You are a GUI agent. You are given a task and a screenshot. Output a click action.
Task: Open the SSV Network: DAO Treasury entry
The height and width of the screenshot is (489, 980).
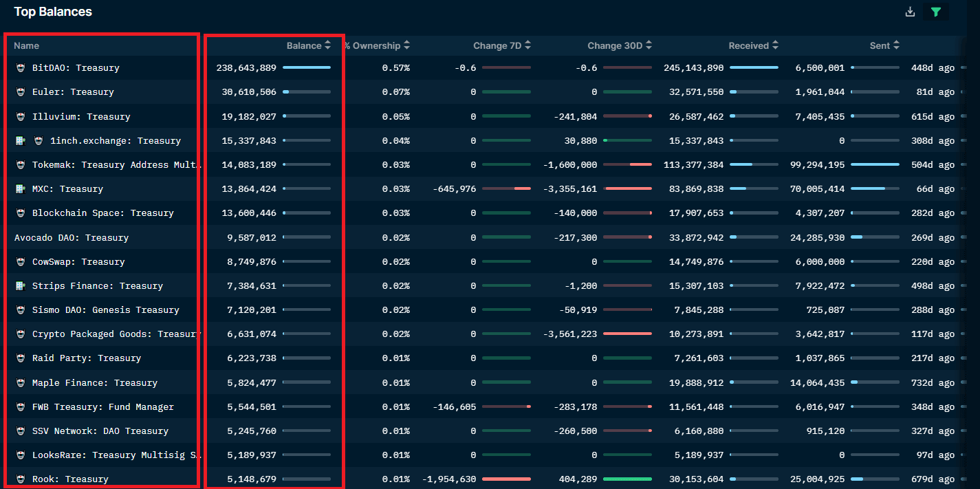pos(100,431)
